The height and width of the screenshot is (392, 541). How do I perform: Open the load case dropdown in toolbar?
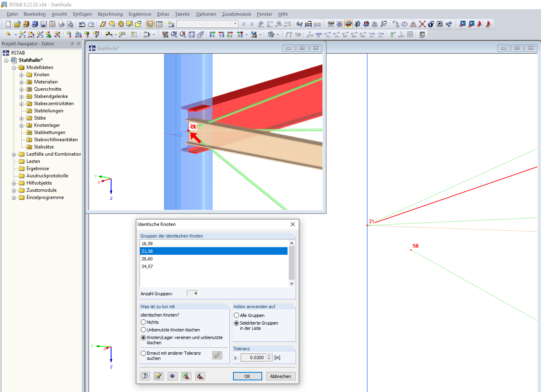(235, 24)
